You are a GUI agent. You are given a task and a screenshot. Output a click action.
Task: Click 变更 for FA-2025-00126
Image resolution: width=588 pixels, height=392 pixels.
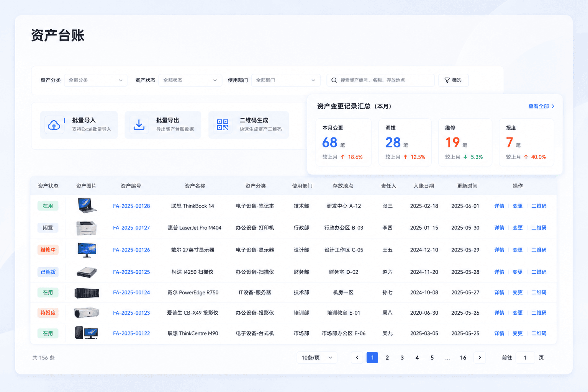[518, 250]
